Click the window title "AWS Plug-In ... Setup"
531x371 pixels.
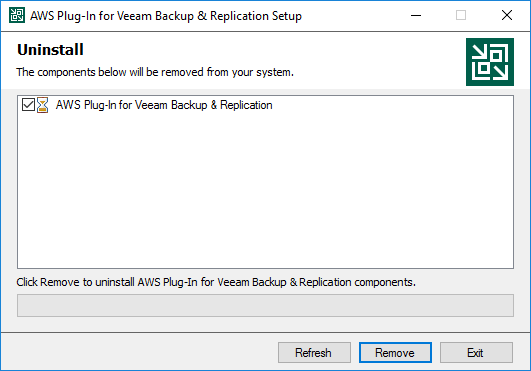coord(166,16)
